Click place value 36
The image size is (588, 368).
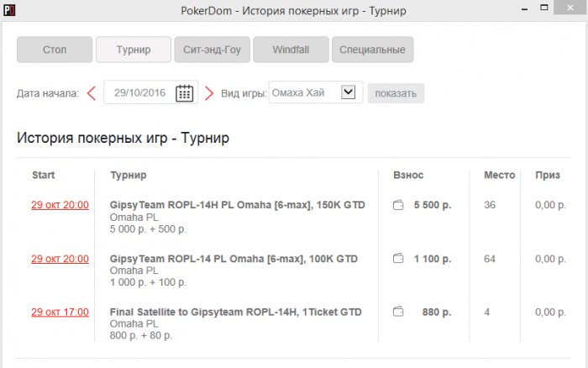point(490,205)
